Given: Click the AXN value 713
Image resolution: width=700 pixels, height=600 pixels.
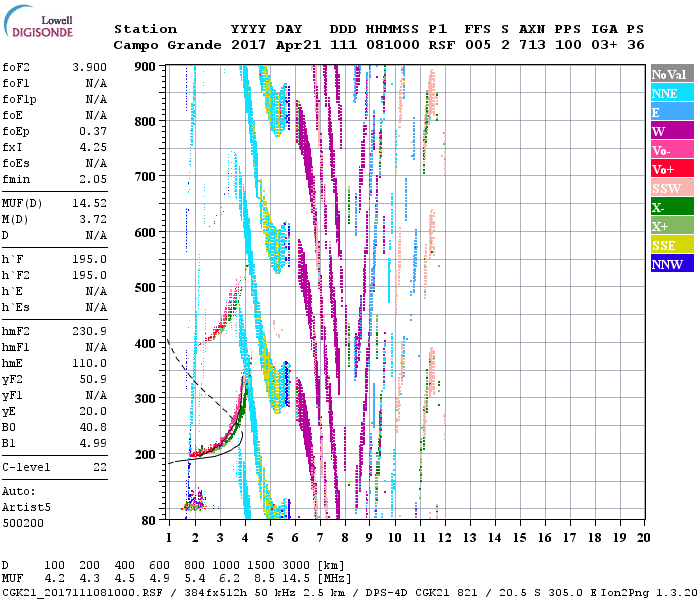Looking at the screenshot, I should (x=532, y=45).
